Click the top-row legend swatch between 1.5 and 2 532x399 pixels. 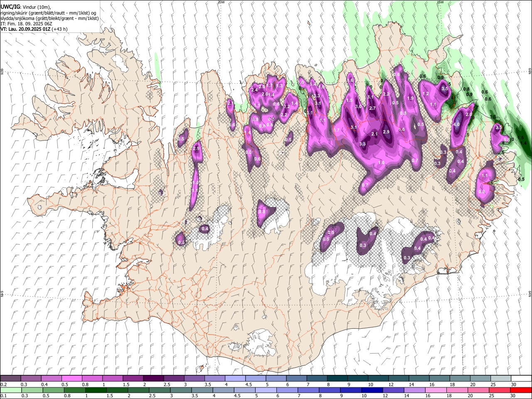tap(133, 378)
